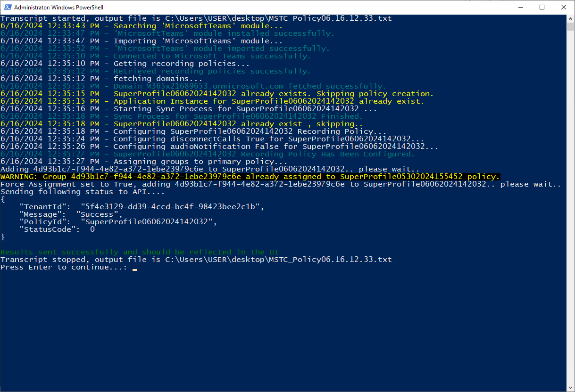Click the scrollbar down arrow
This screenshot has height=392, width=575.
[x=570, y=388]
